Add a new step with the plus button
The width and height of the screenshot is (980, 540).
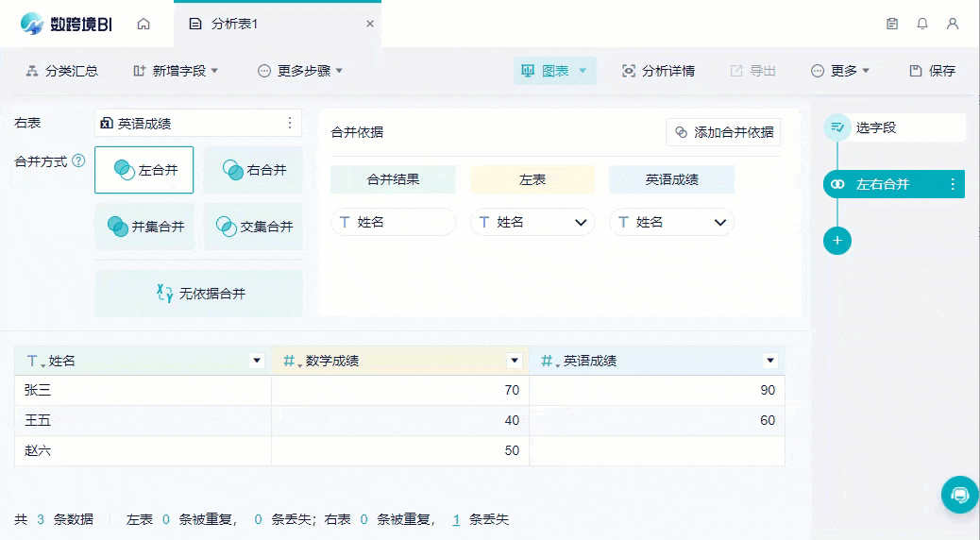coord(837,241)
